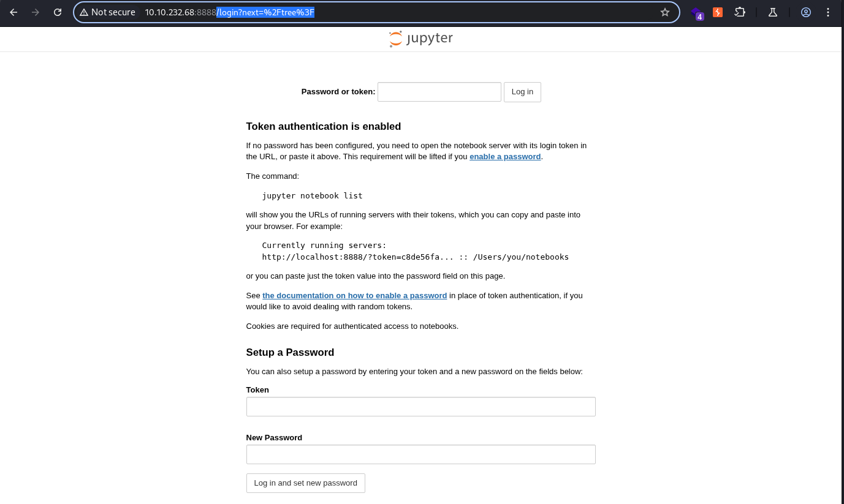Click Log in and set new password
844x504 pixels.
point(306,483)
